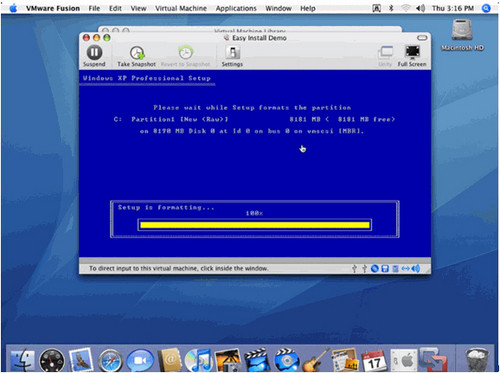The height and width of the screenshot is (373, 500).
Task: Open the Help menu
Action: coord(308,8)
